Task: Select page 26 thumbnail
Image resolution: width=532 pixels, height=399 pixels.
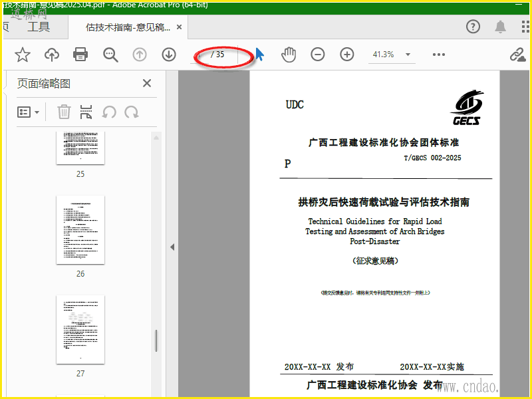Action: click(80, 229)
